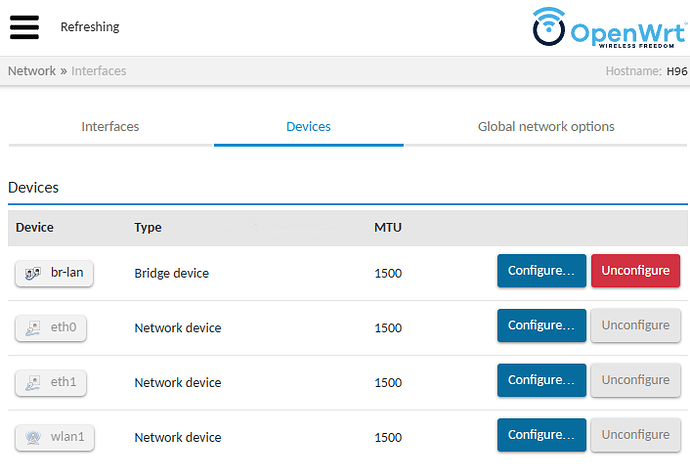Image resolution: width=690 pixels, height=476 pixels.
Task: Select the wlan1 device badge label
Action: [67, 437]
